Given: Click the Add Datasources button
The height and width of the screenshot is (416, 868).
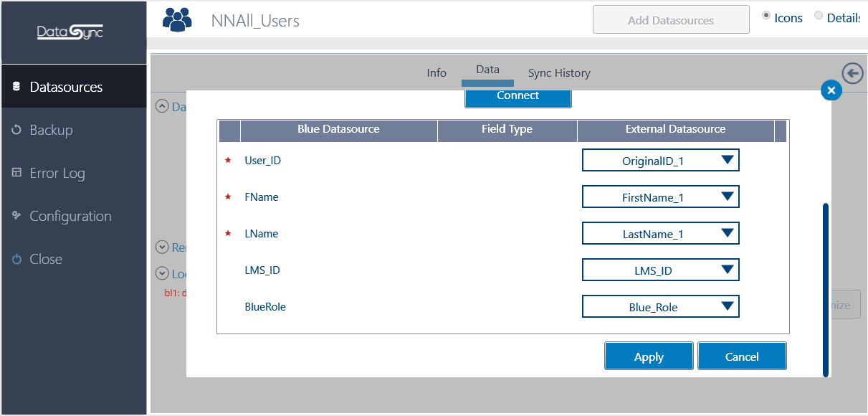Looking at the screenshot, I should (x=671, y=19).
